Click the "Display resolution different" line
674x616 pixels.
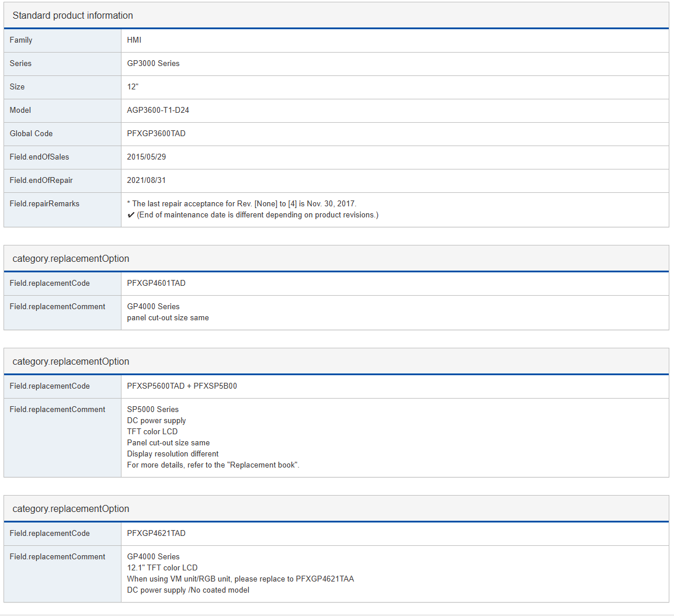[173, 454]
